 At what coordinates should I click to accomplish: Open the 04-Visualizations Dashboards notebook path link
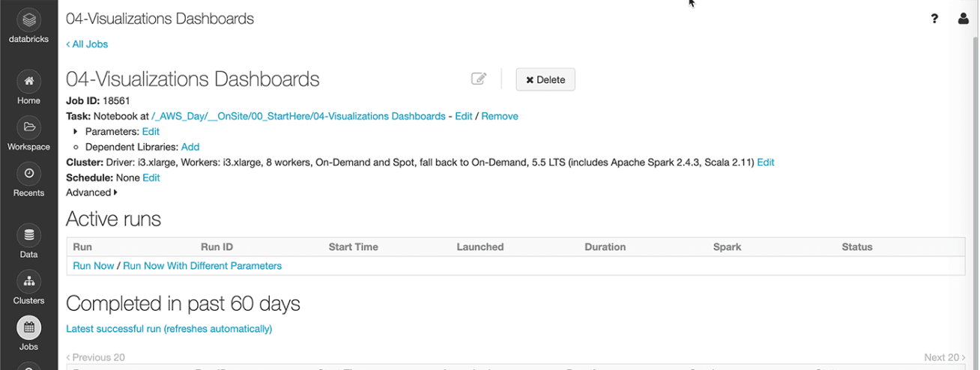[x=298, y=116]
